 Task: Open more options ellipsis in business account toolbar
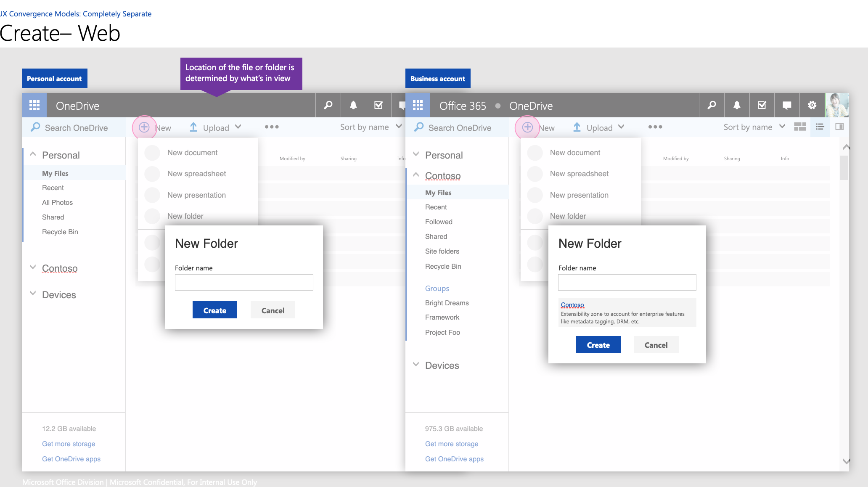coord(655,127)
